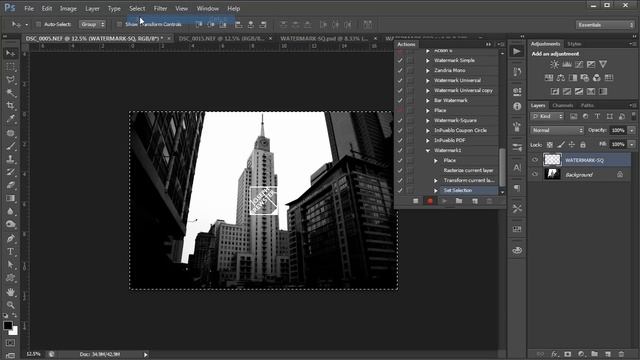Click the foreground color swatch
The height and width of the screenshot is (360, 640).
(7, 325)
